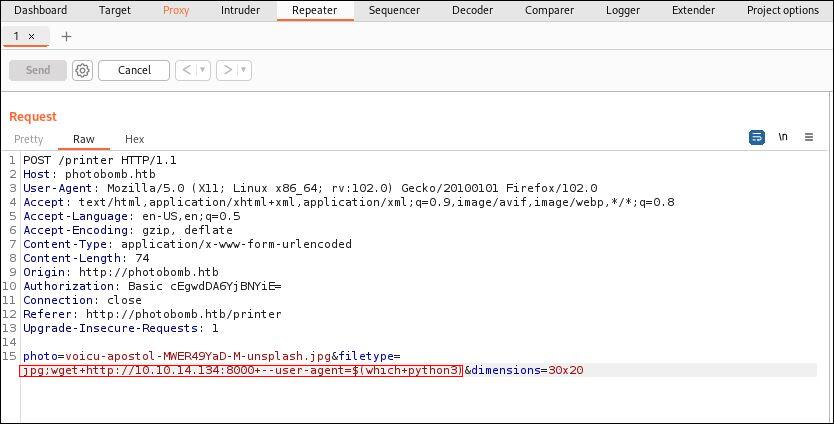Screen dimensions: 834x424
Task: Select Repeater request tab 1
Action: tap(16, 36)
